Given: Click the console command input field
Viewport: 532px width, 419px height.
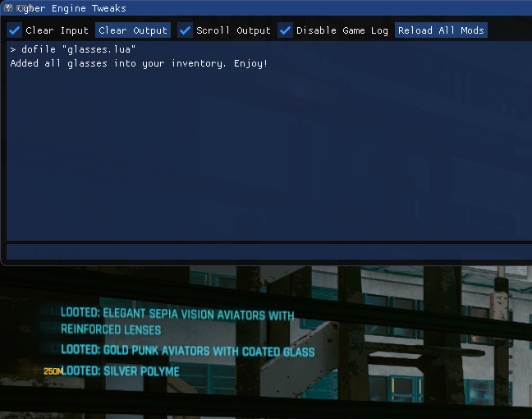Looking at the screenshot, I should tap(264, 252).
